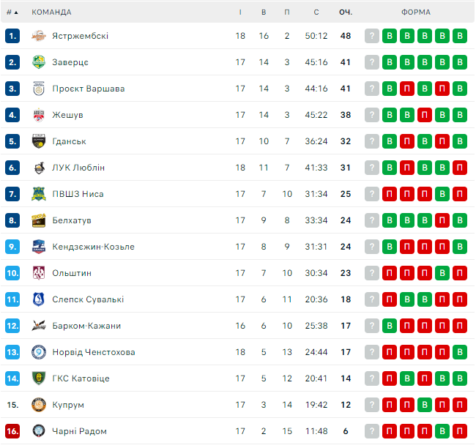Image resolution: width=476 pixels, height=448 pixels.
Task: Sort table by the # rank column
Action: tap(12, 12)
